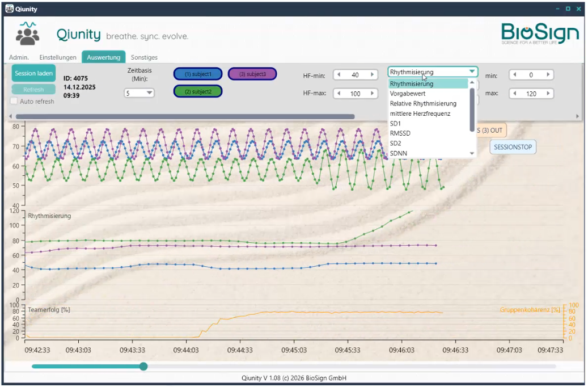Image resolution: width=588 pixels, height=387 pixels.
Task: Open the Sonstiges tab
Action: tap(144, 57)
